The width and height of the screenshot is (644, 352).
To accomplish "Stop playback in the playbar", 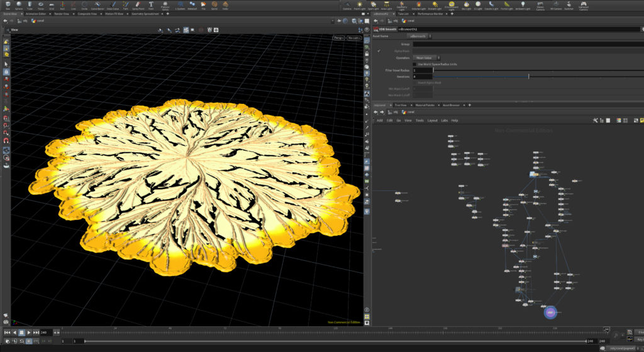I will click(22, 333).
